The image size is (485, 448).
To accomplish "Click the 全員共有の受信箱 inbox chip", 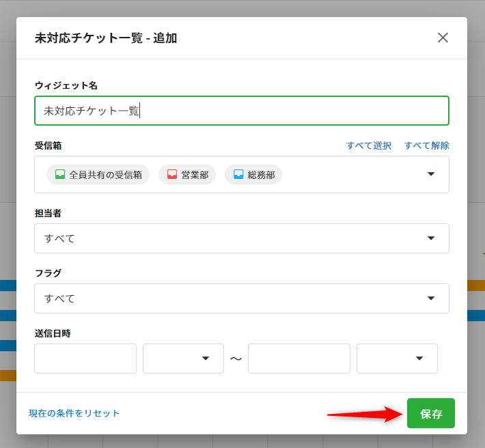I will tap(98, 175).
